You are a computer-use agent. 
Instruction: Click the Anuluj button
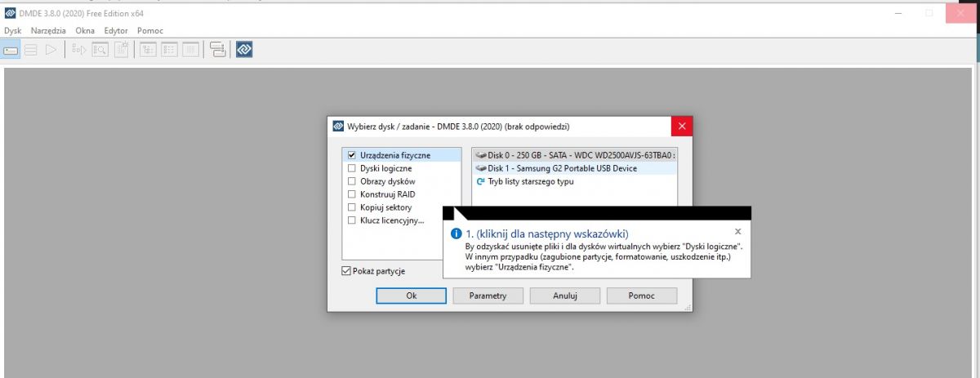tap(565, 296)
